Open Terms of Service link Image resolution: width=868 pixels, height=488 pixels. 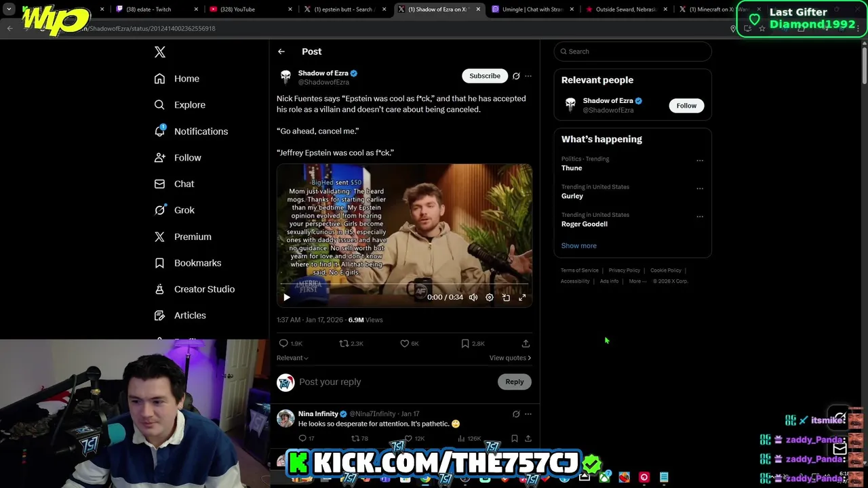580,270
